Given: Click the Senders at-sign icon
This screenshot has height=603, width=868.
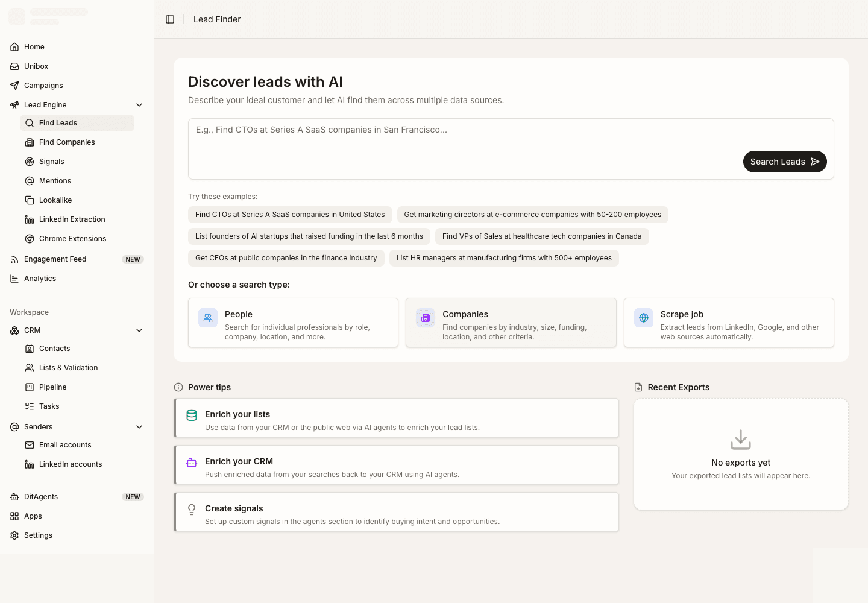Looking at the screenshot, I should tap(14, 427).
